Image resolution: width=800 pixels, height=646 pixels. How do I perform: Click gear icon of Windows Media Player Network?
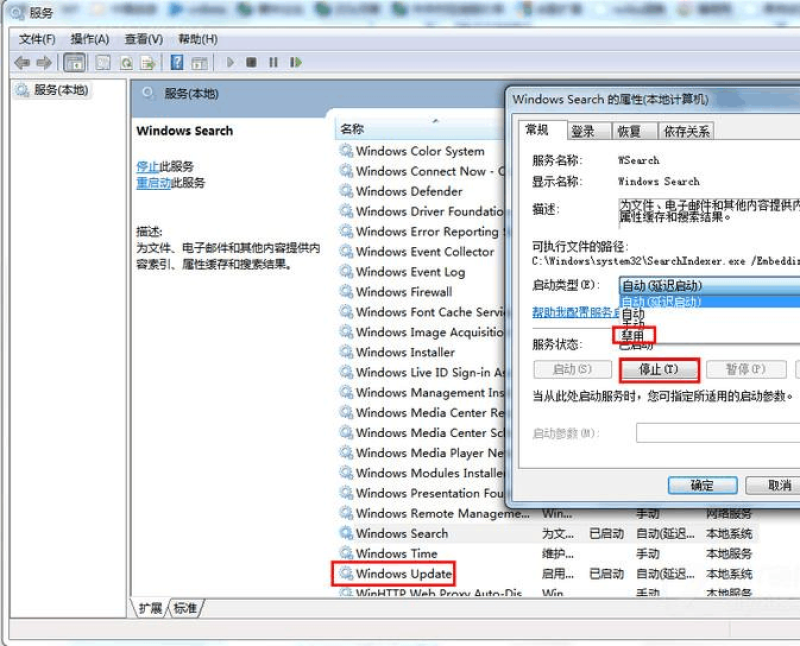click(346, 452)
